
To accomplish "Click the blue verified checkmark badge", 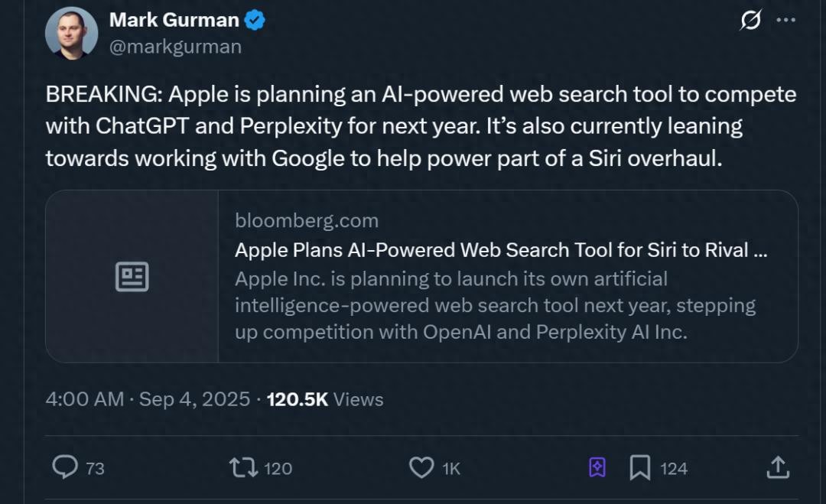I will 255,21.
